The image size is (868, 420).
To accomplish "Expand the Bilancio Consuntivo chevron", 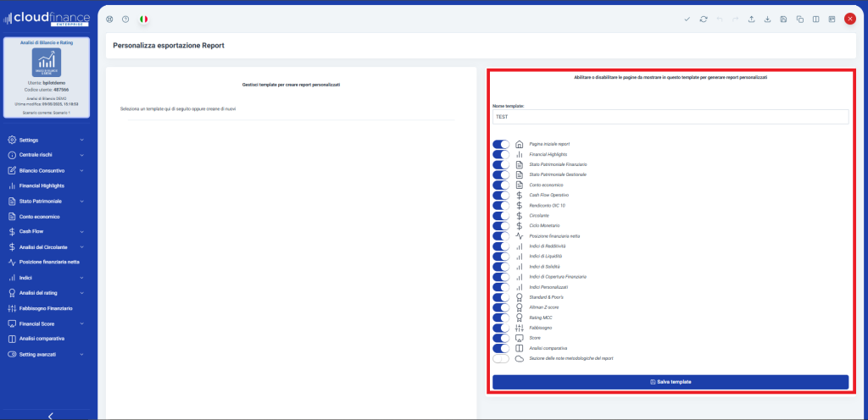I will 82,171.
